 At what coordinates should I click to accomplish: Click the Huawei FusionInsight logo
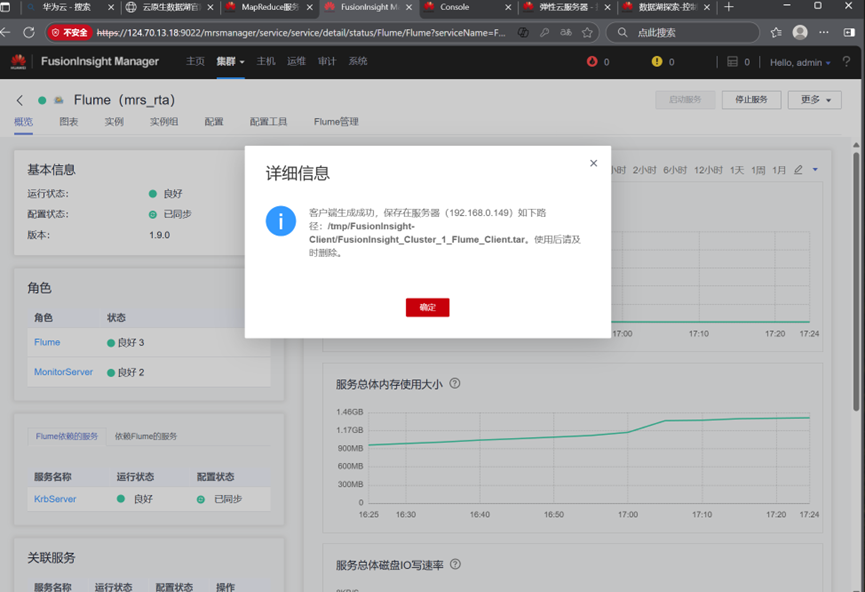18,62
